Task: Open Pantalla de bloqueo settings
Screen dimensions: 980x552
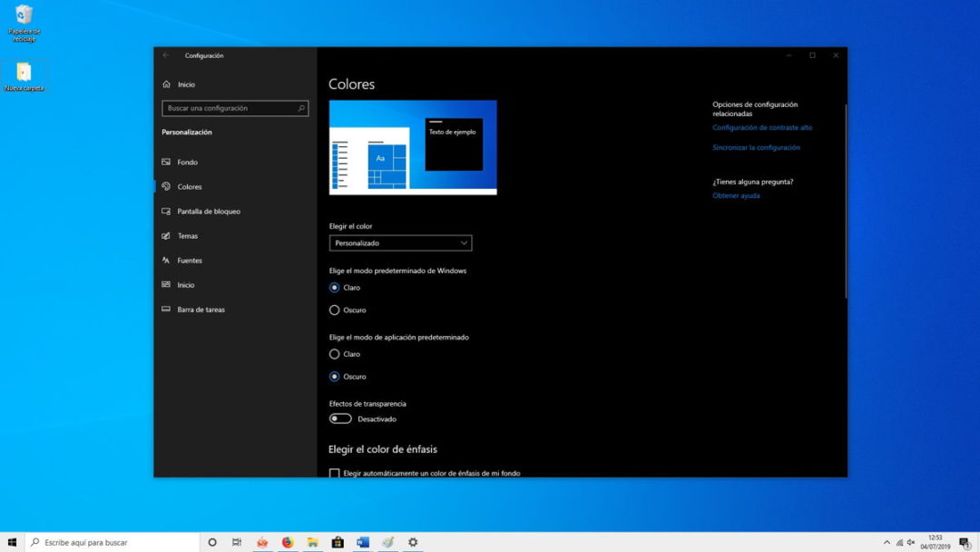Action: 211,211
